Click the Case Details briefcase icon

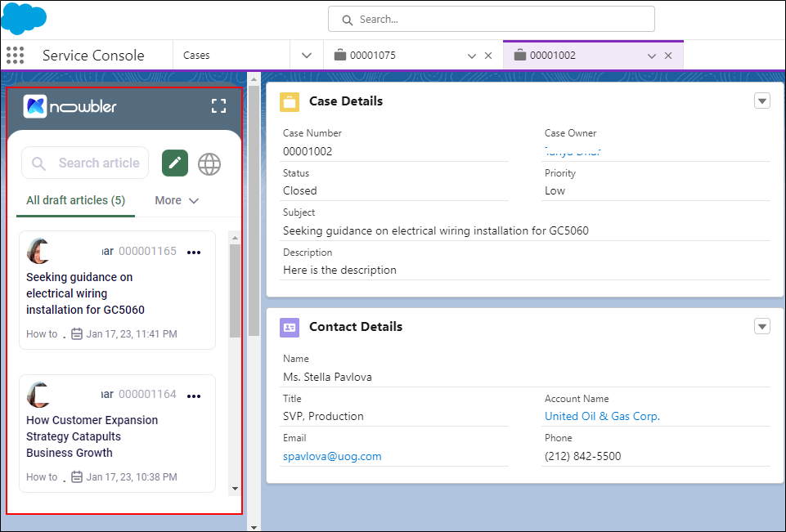click(290, 101)
